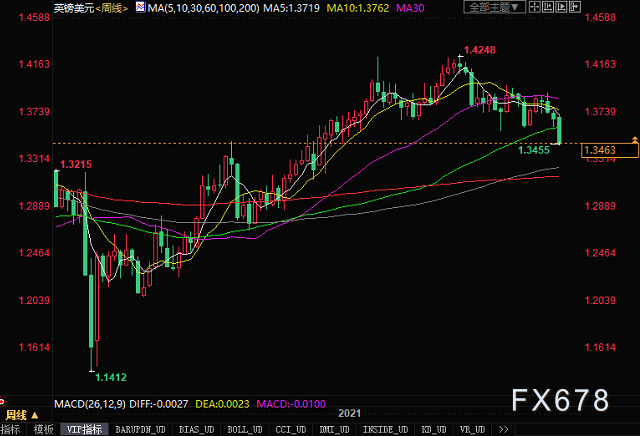Click the 1.3215 price label
Viewport: 640px width, 436px height.
click(76, 165)
